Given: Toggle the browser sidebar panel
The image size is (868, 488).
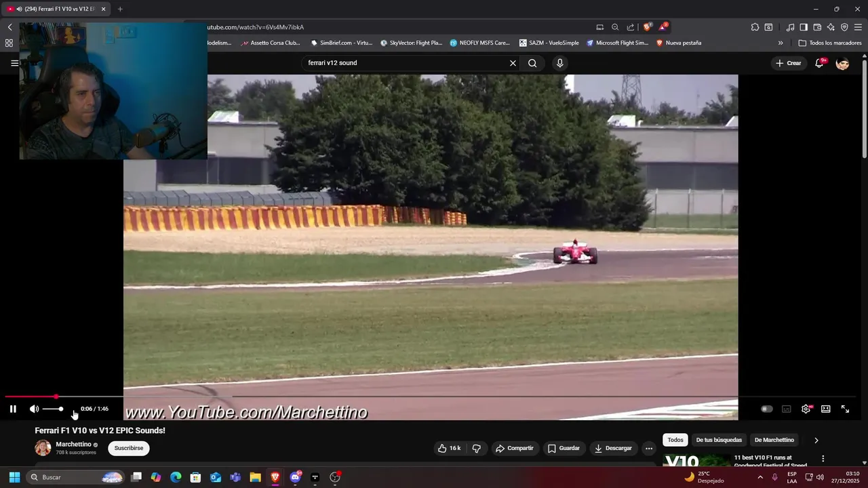Looking at the screenshot, I should (804, 27).
